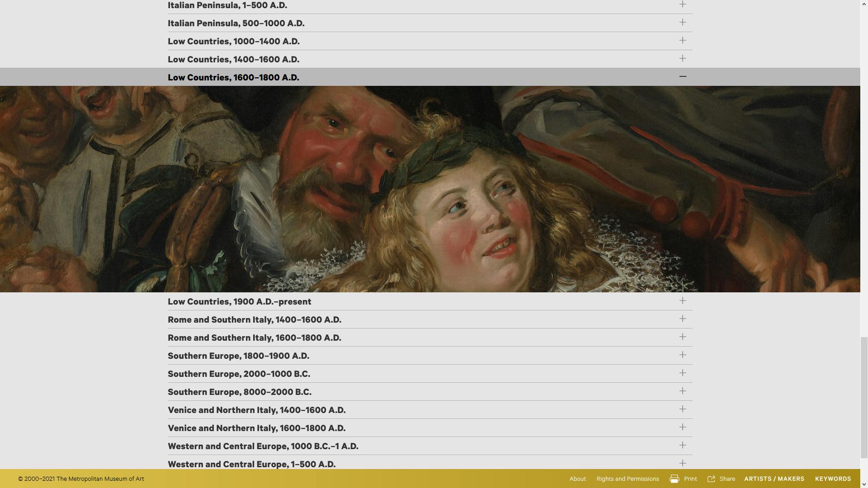Screen dimensions: 868x488
Task: Collapse Low Countries 1600–1800 minus icon
Action: tap(683, 77)
